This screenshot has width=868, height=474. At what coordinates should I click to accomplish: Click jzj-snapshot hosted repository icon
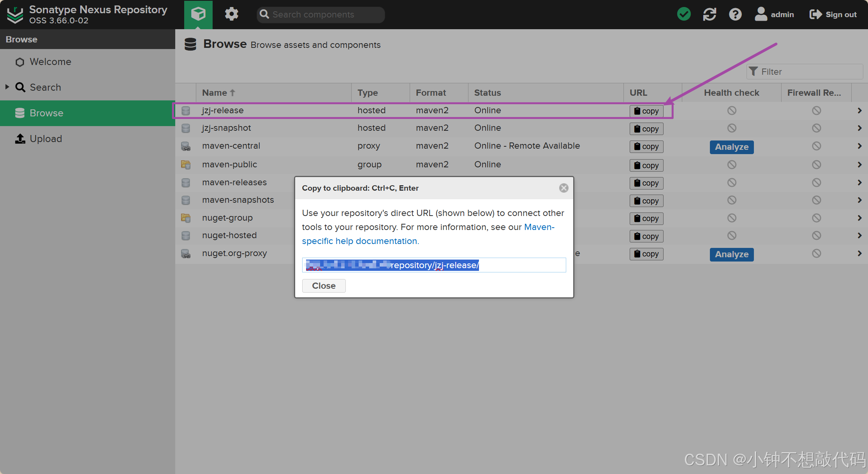(x=186, y=128)
